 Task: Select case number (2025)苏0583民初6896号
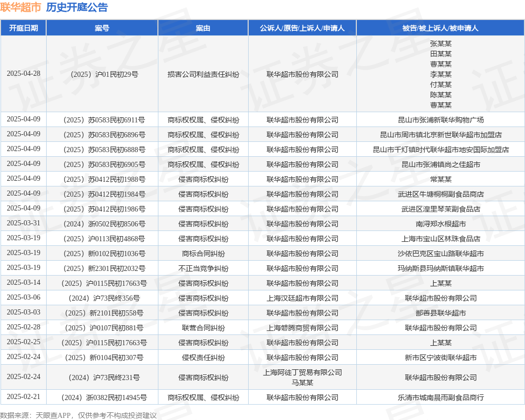[x=105, y=135]
